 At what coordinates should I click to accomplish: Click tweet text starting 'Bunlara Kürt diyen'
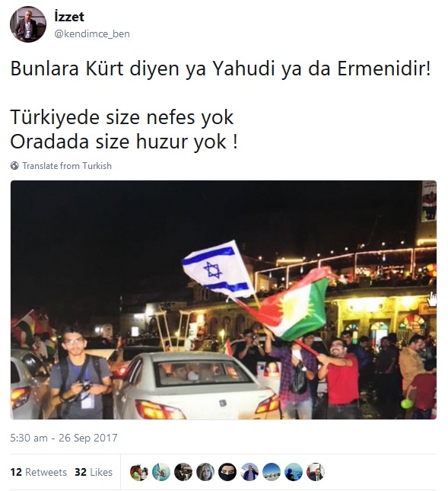221,69
